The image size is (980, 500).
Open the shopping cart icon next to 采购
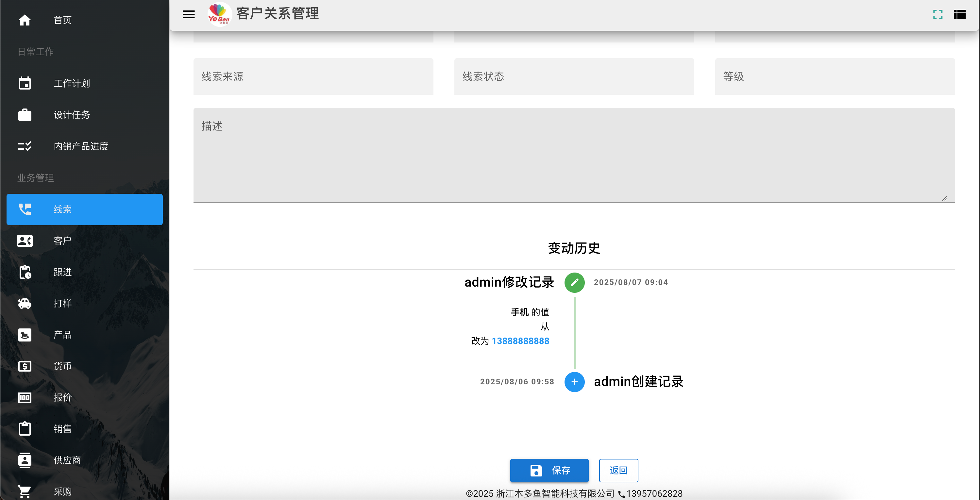click(x=25, y=492)
